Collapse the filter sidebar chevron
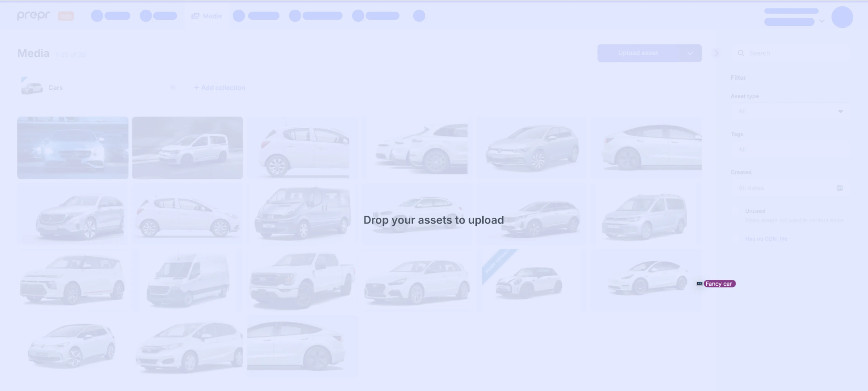Image resolution: width=868 pixels, height=391 pixels. [x=716, y=53]
